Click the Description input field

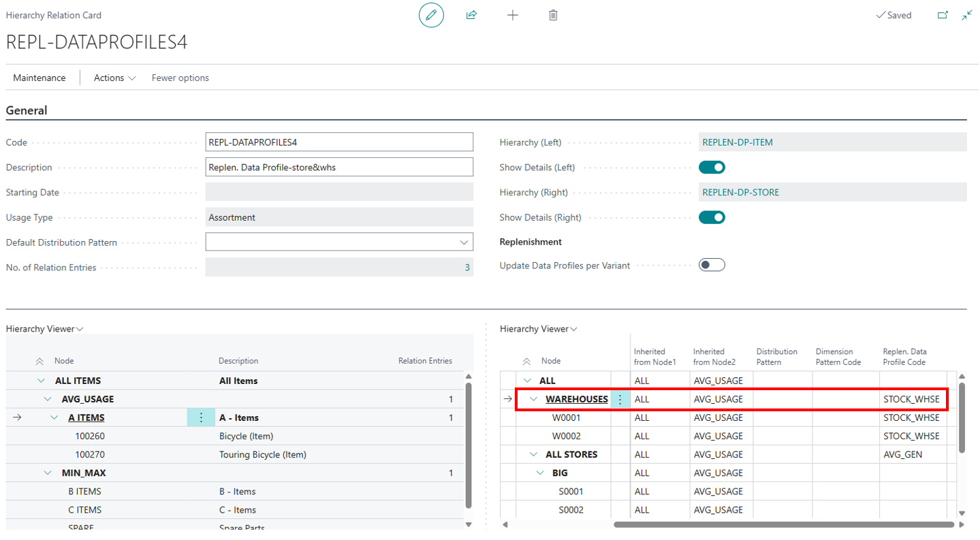(338, 167)
